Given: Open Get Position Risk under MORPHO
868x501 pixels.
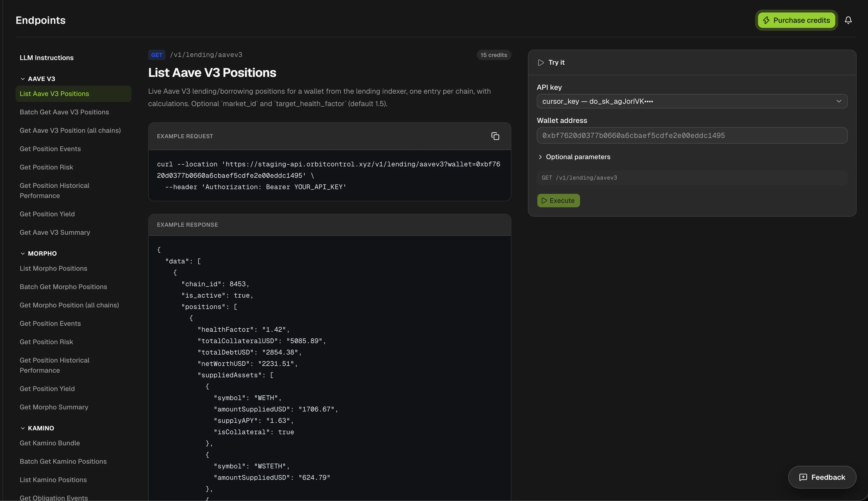Looking at the screenshot, I should [x=46, y=342].
